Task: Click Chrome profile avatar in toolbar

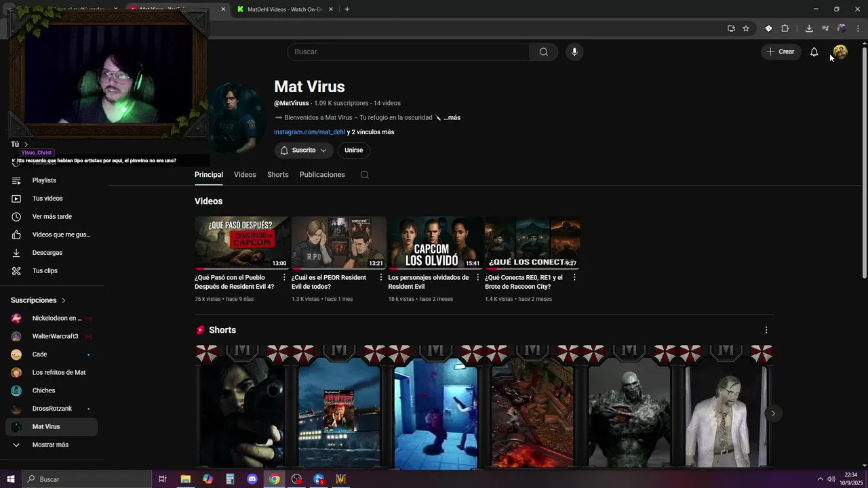Action: (x=842, y=28)
